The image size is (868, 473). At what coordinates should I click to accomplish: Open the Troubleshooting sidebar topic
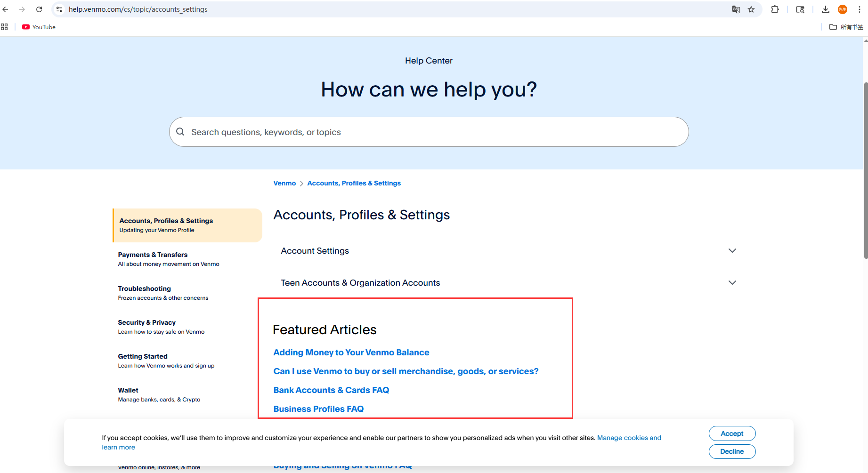click(144, 289)
